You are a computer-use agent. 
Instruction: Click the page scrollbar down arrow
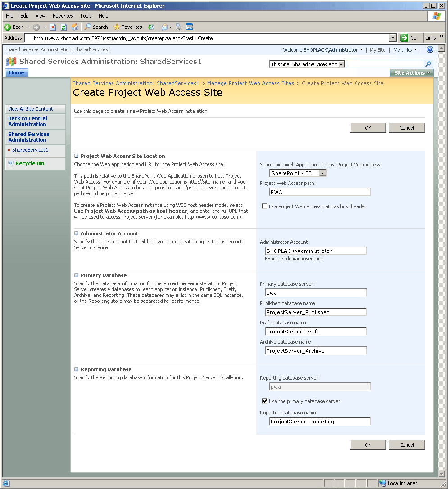(x=441, y=473)
